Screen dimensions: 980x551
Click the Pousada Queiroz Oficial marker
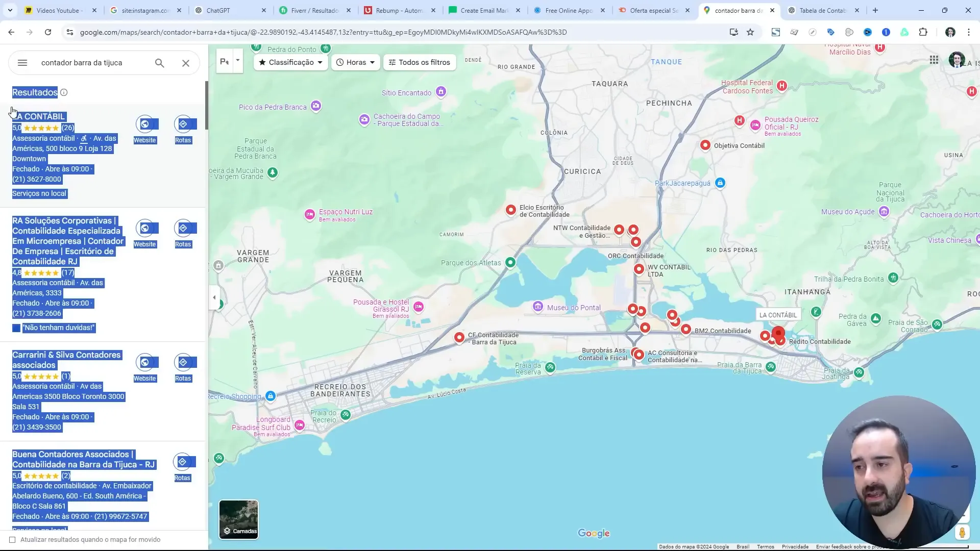point(755,125)
